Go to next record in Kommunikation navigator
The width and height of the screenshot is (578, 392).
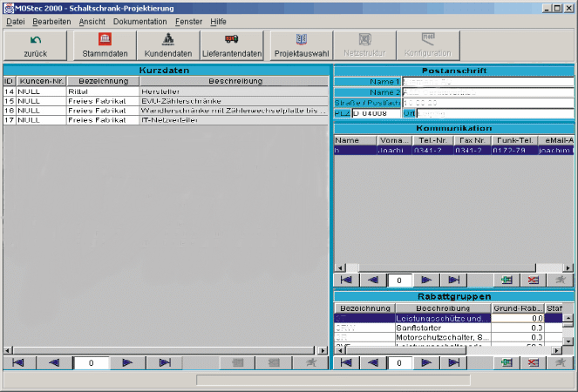[x=426, y=280]
